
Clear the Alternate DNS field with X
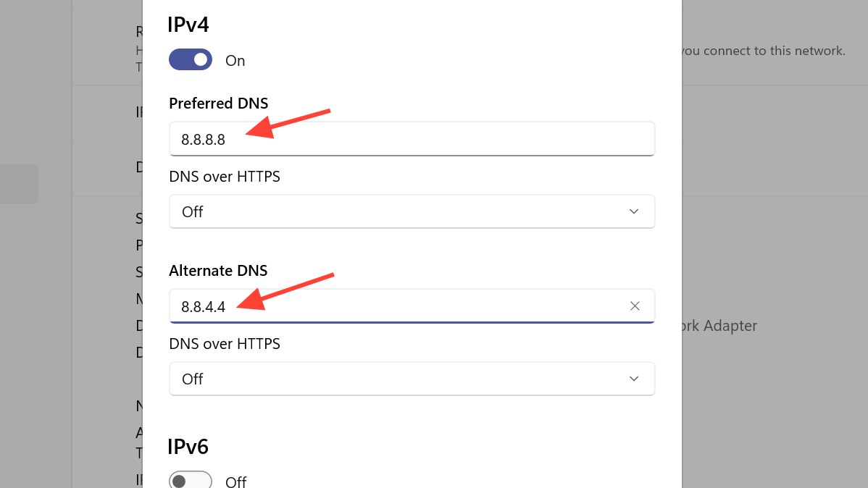click(x=635, y=306)
